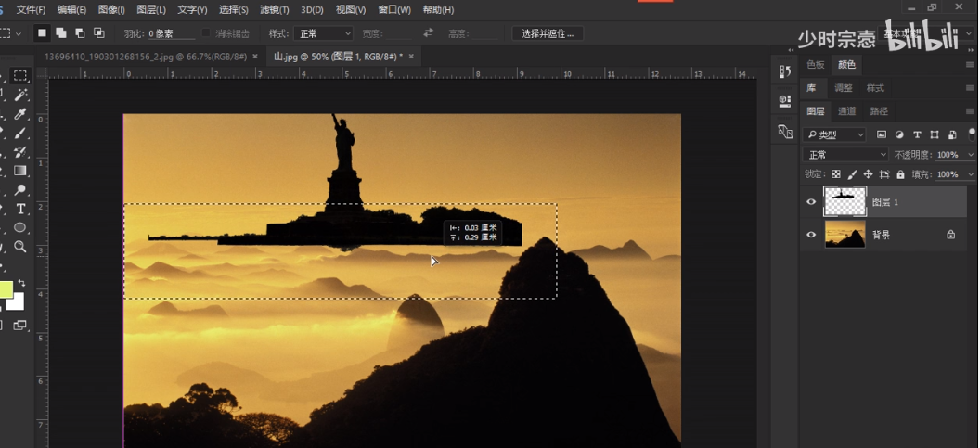Open the background color white swatch

click(x=17, y=301)
